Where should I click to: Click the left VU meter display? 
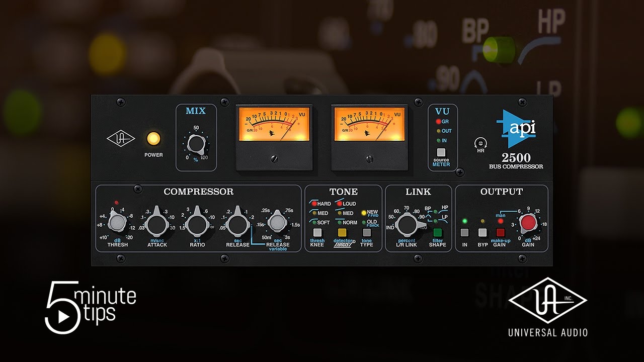[274, 124]
